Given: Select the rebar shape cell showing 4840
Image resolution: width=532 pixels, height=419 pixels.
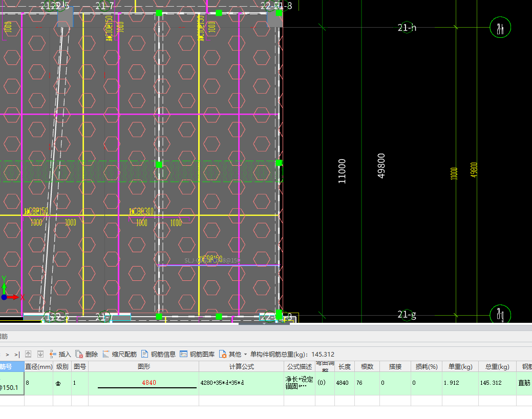Looking at the screenshot, I should coord(143,383).
